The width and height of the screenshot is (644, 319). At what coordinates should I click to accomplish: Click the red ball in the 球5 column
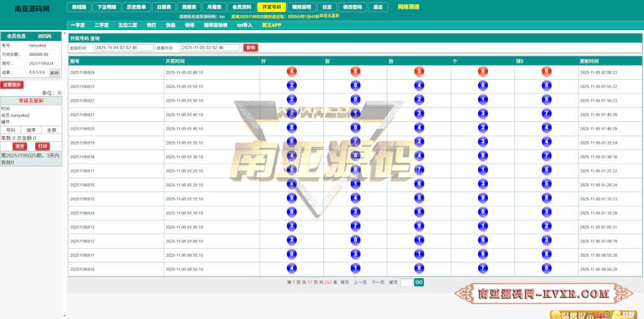click(x=547, y=72)
